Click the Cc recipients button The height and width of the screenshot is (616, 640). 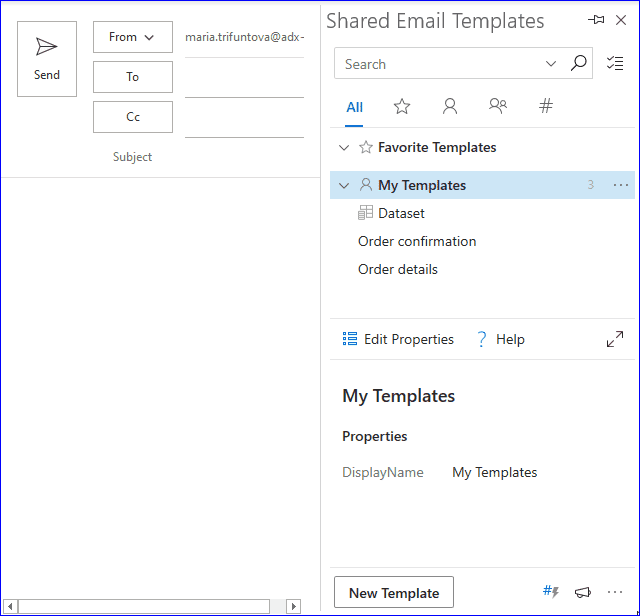(x=133, y=117)
